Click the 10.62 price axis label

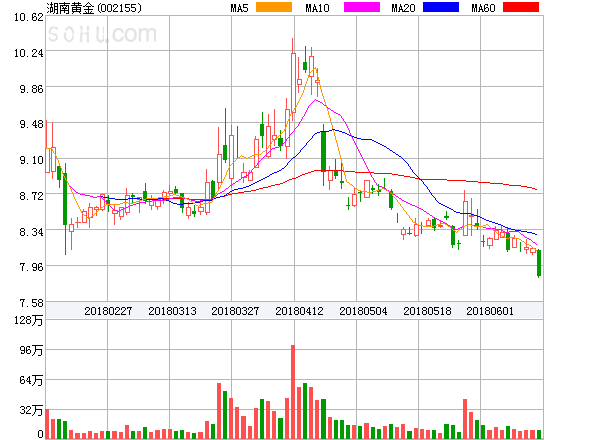tap(29, 17)
